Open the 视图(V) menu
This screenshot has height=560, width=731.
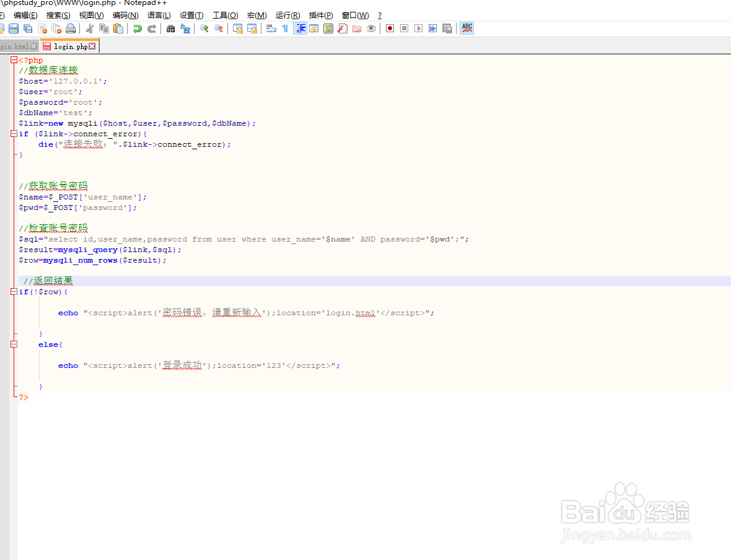click(92, 15)
